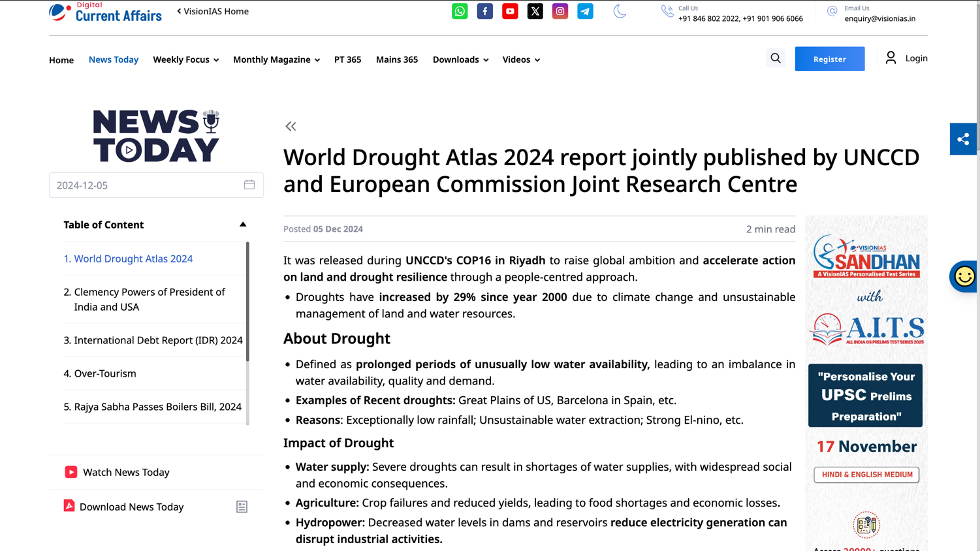The width and height of the screenshot is (980, 551).
Task: Open World Drought Atlas 2024 contents item
Action: [x=128, y=259]
